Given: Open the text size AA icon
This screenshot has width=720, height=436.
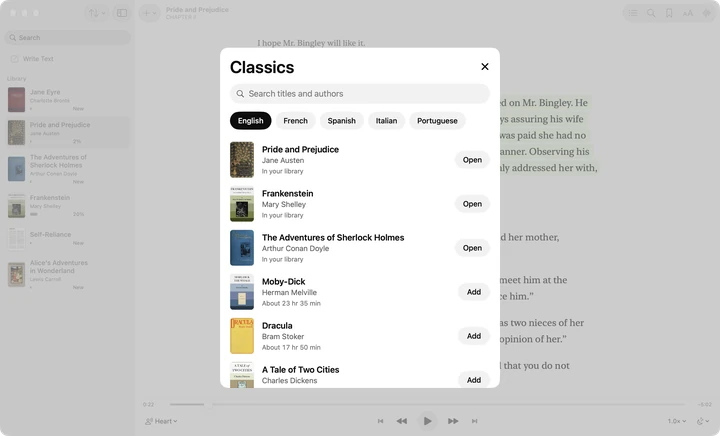Looking at the screenshot, I should (688, 13).
